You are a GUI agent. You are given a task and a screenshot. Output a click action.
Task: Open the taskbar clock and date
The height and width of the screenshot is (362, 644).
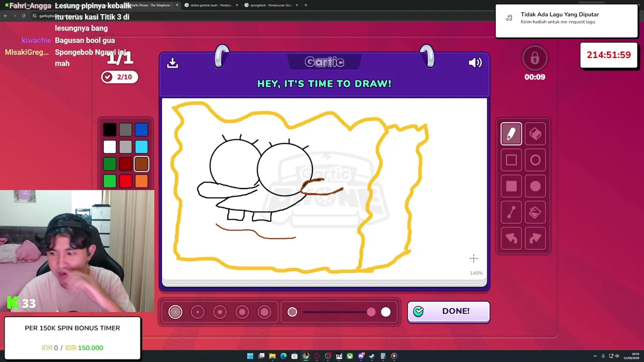pyautogui.click(x=632, y=356)
